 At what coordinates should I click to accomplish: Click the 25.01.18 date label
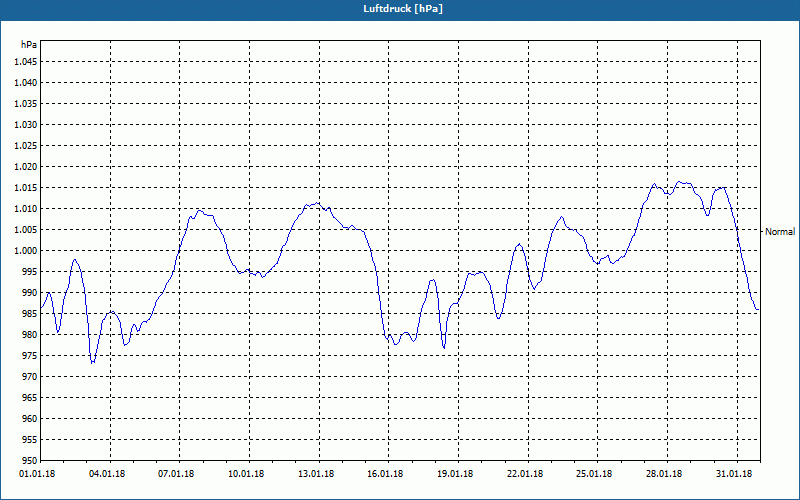pyautogui.click(x=594, y=474)
